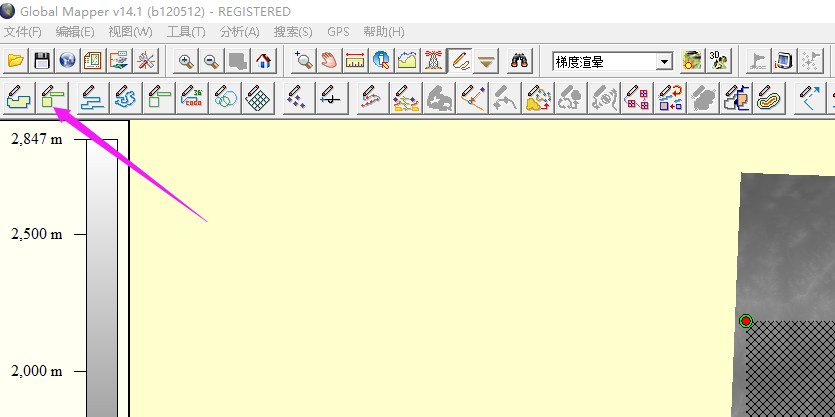835x417 pixels.
Task: Zoom out with the minus magnifier button
Action: 212,61
